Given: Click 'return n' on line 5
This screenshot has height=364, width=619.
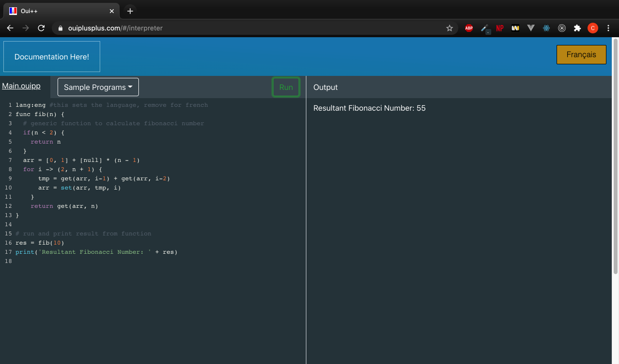Looking at the screenshot, I should [45, 142].
